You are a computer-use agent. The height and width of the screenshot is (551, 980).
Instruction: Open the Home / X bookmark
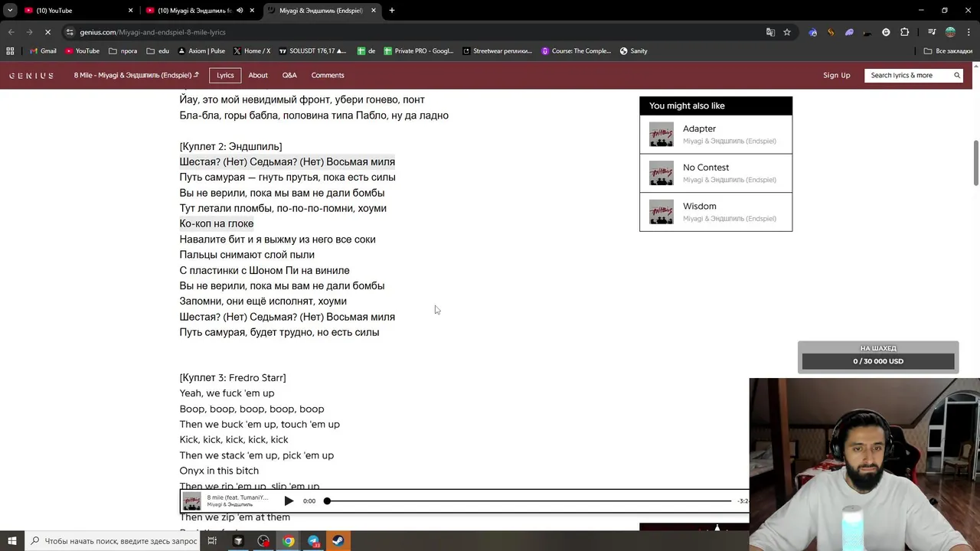251,51
